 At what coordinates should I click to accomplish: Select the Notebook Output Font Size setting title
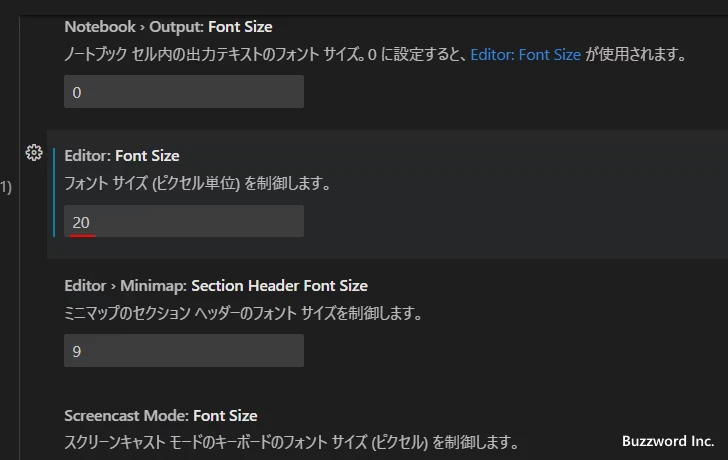click(168, 27)
